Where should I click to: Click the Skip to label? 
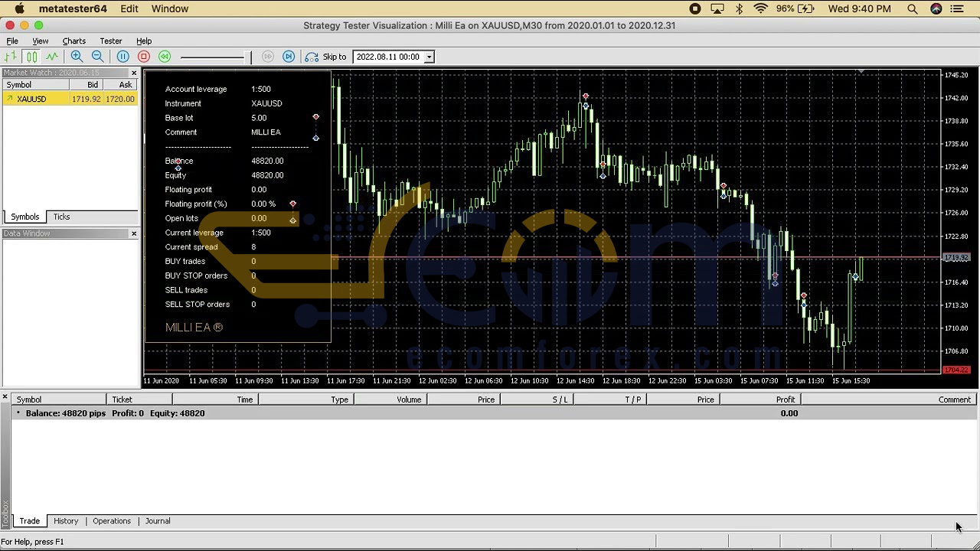coord(335,57)
